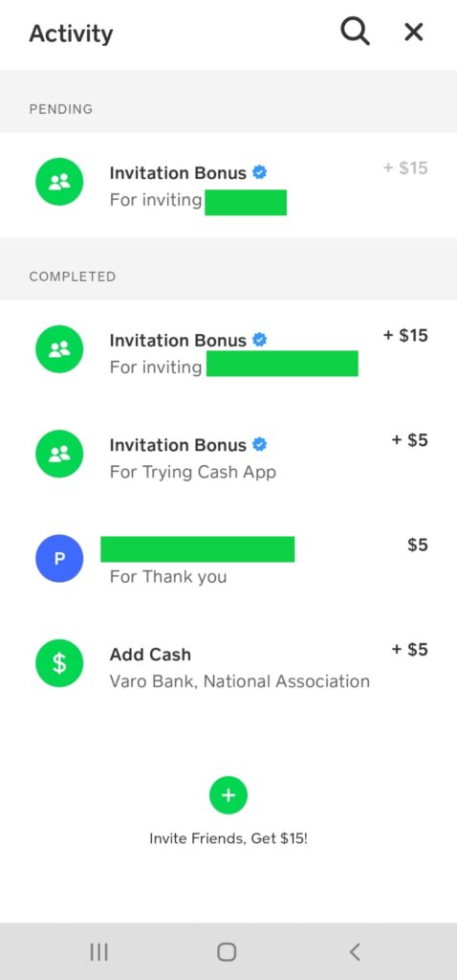
Task: Close the Activity screen with X
Action: click(x=414, y=32)
